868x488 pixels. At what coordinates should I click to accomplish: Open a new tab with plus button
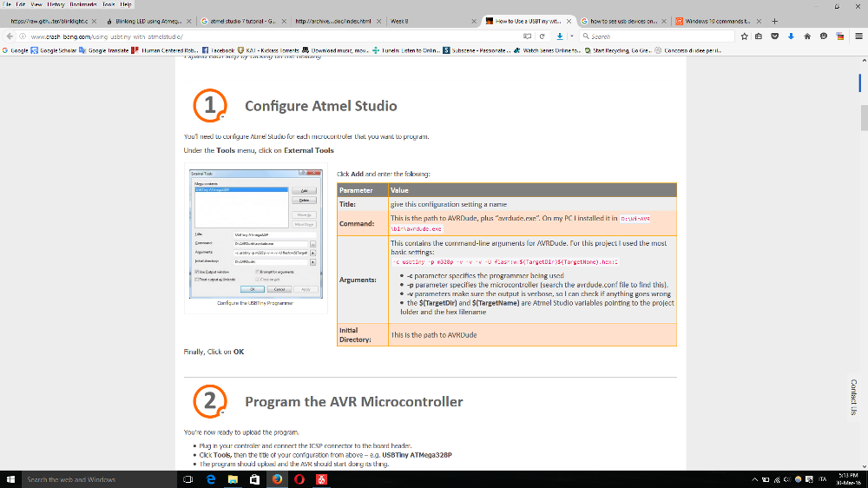pos(774,21)
